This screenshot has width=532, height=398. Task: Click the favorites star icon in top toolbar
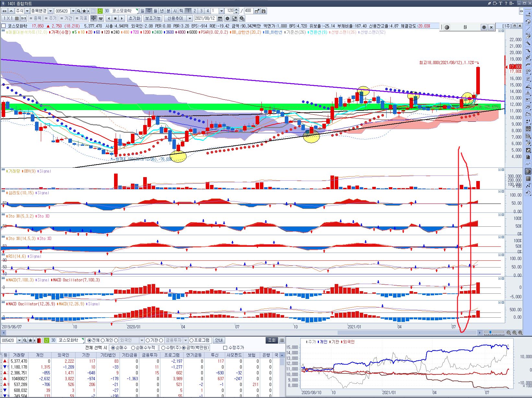coord(84,11)
